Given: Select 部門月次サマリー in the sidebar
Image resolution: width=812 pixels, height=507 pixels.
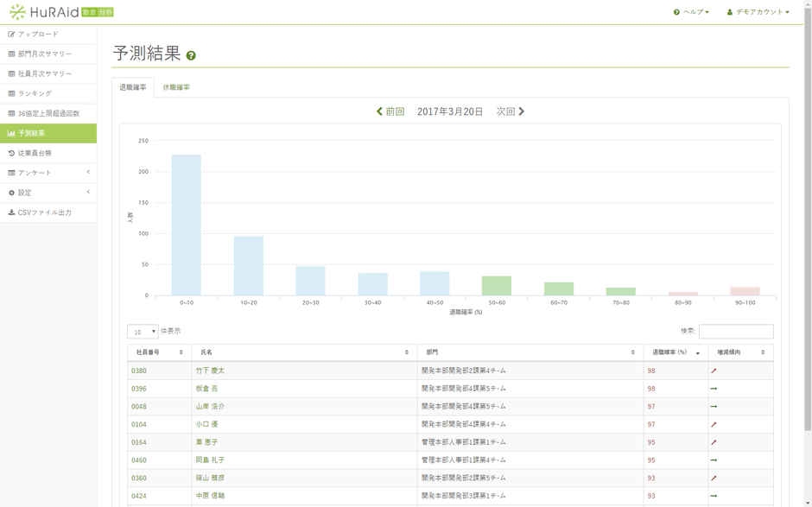Looking at the screenshot, I should click(45, 54).
